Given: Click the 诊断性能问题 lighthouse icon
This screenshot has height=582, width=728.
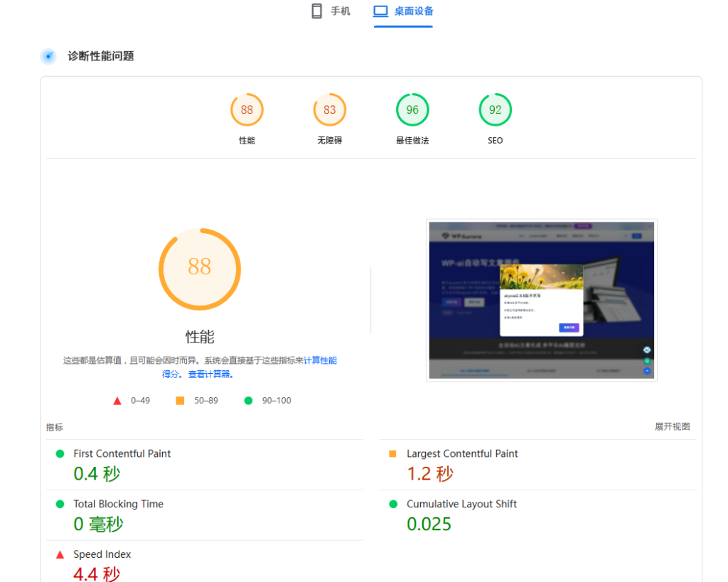Looking at the screenshot, I should pyautogui.click(x=48, y=55).
